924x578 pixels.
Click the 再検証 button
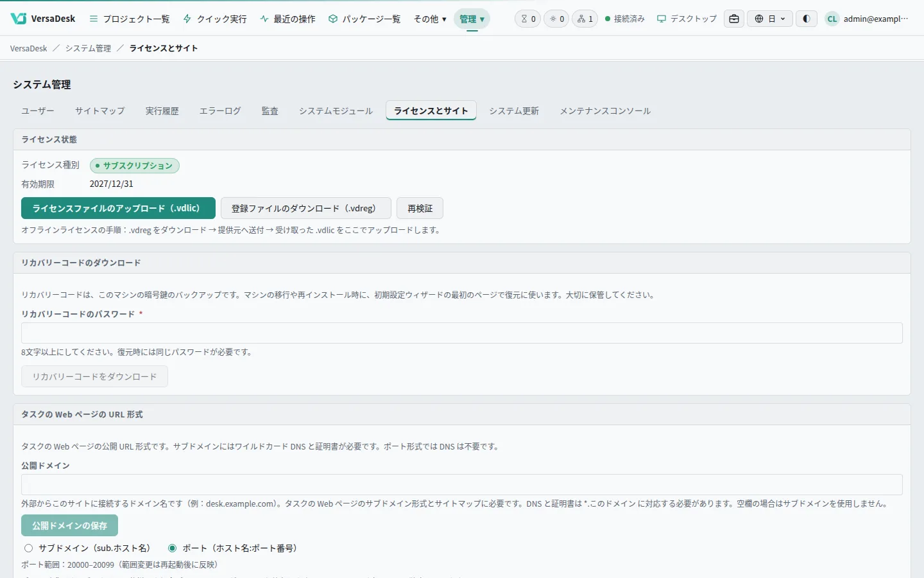[420, 208]
